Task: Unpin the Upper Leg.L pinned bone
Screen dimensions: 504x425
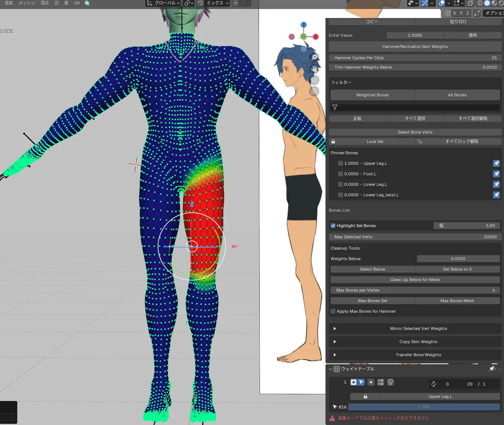Action: (496, 163)
